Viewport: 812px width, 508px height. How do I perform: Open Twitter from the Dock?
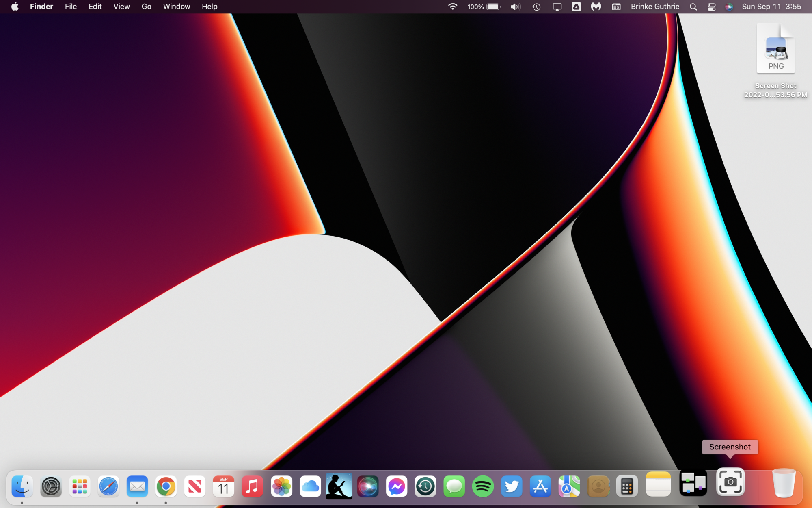point(512,486)
